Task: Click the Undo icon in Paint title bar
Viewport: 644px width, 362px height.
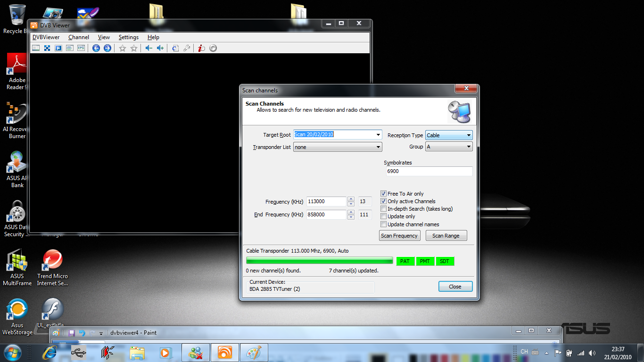Action: tap(82, 333)
